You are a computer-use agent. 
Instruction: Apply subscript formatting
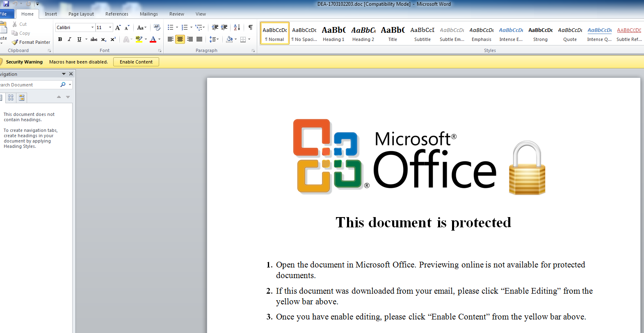104,39
